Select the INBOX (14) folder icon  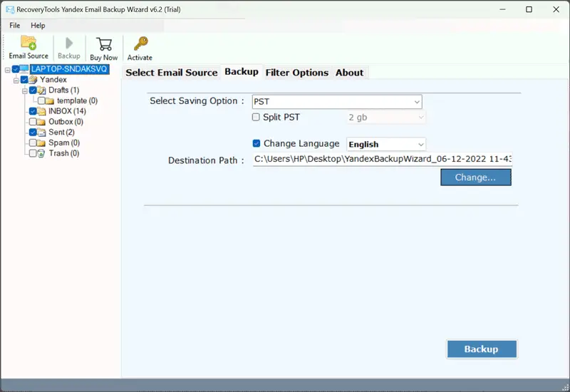coord(42,111)
